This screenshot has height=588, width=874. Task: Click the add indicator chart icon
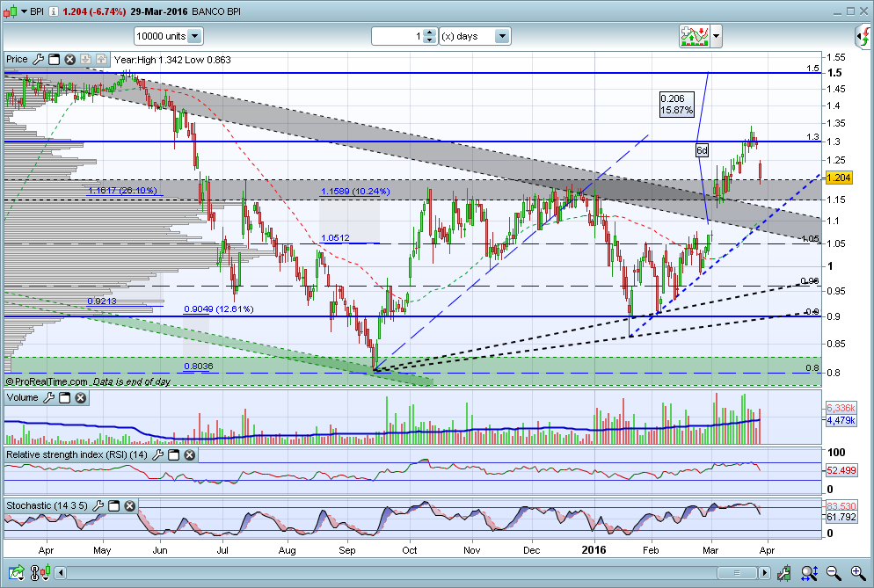tap(694, 36)
